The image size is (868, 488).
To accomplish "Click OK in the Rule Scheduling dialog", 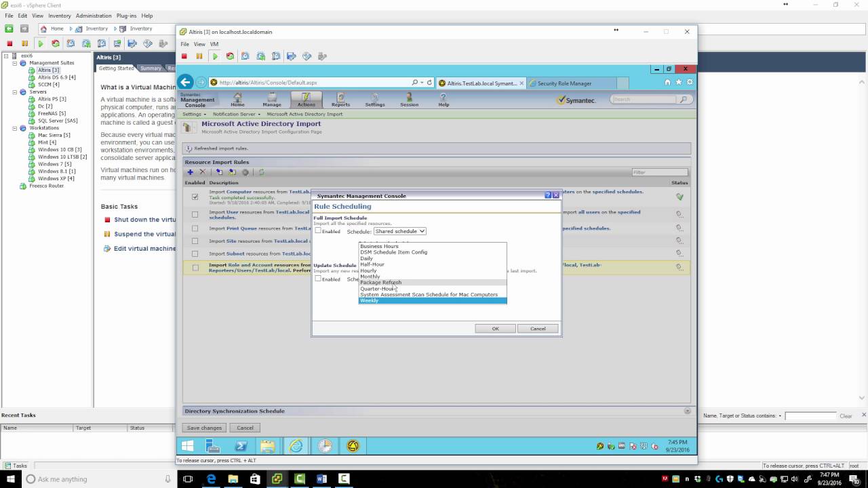I will (495, 328).
